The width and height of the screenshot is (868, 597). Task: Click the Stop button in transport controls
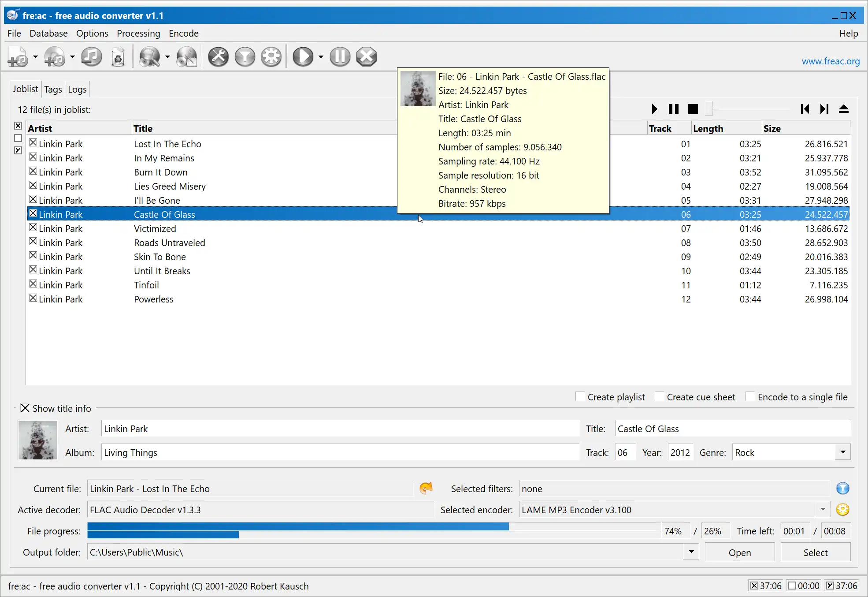[x=693, y=109]
